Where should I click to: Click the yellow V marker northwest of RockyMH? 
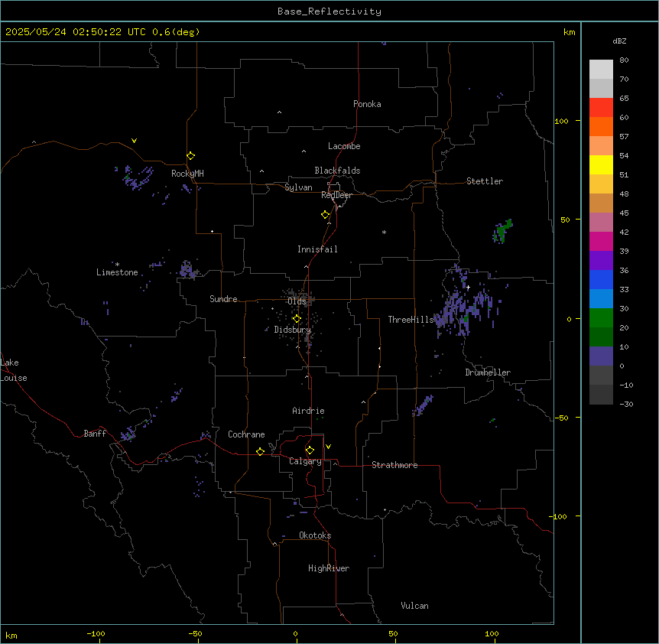tap(134, 141)
